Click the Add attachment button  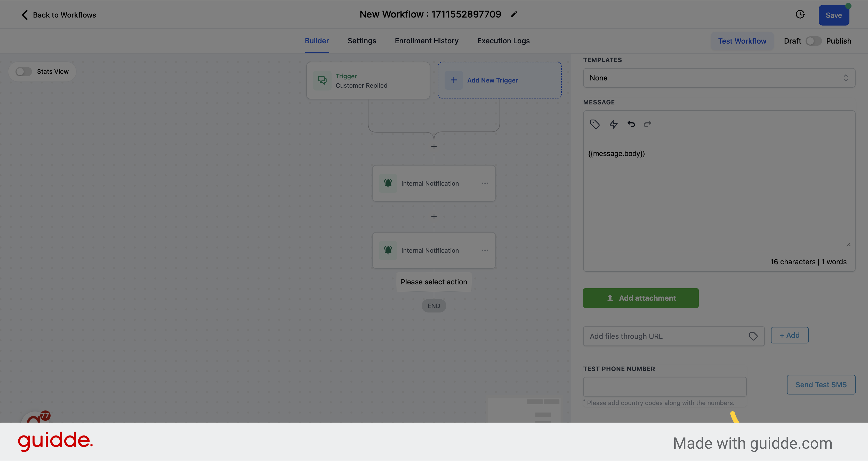641,298
